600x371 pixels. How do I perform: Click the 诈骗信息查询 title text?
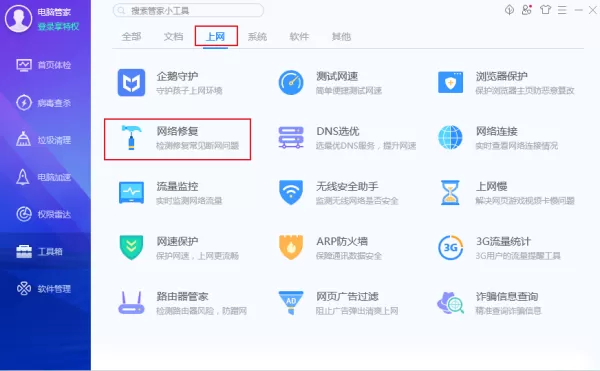(507, 297)
